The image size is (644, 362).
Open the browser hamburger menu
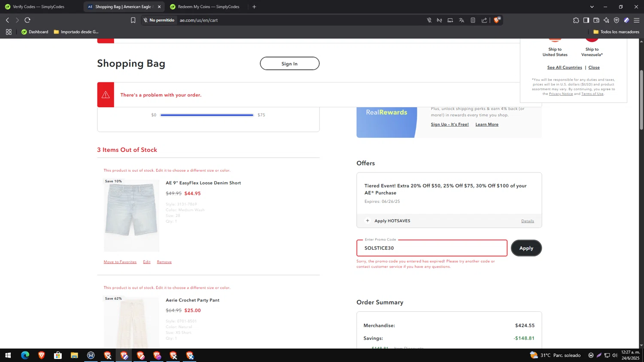tap(637, 20)
